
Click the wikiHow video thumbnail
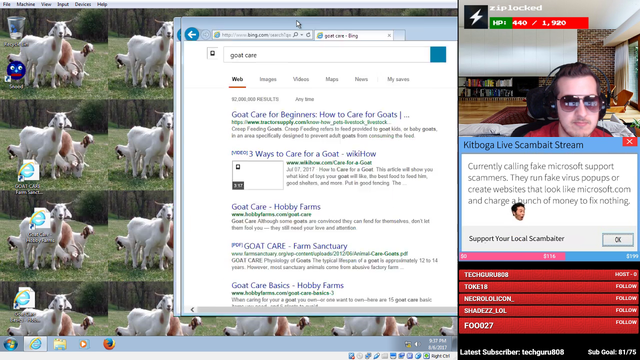coord(258,175)
